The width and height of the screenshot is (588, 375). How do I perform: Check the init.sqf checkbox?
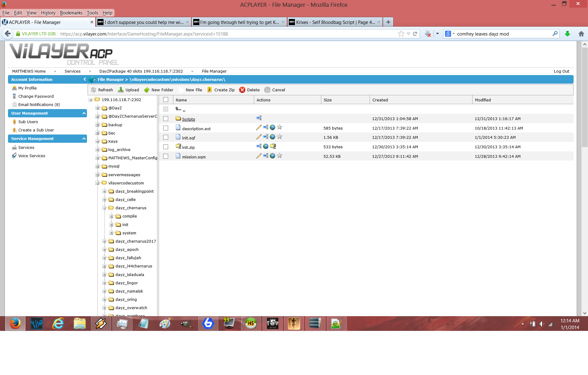click(x=166, y=137)
